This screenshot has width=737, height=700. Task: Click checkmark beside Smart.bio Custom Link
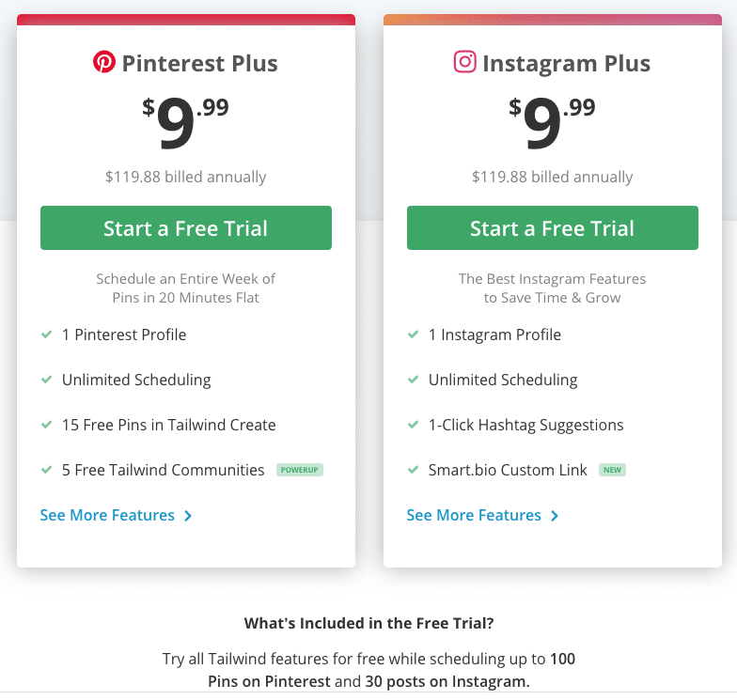pos(414,470)
